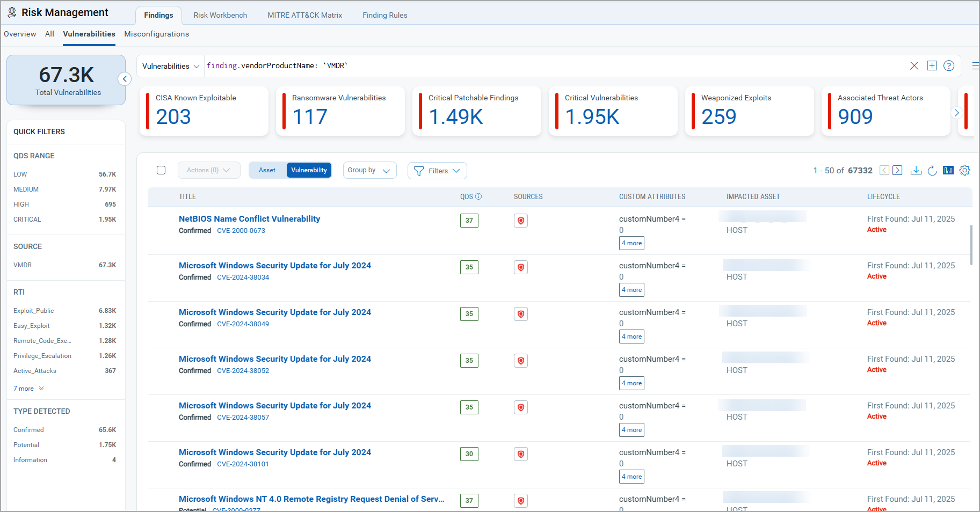
Task: Open the Group by dropdown
Action: point(369,170)
